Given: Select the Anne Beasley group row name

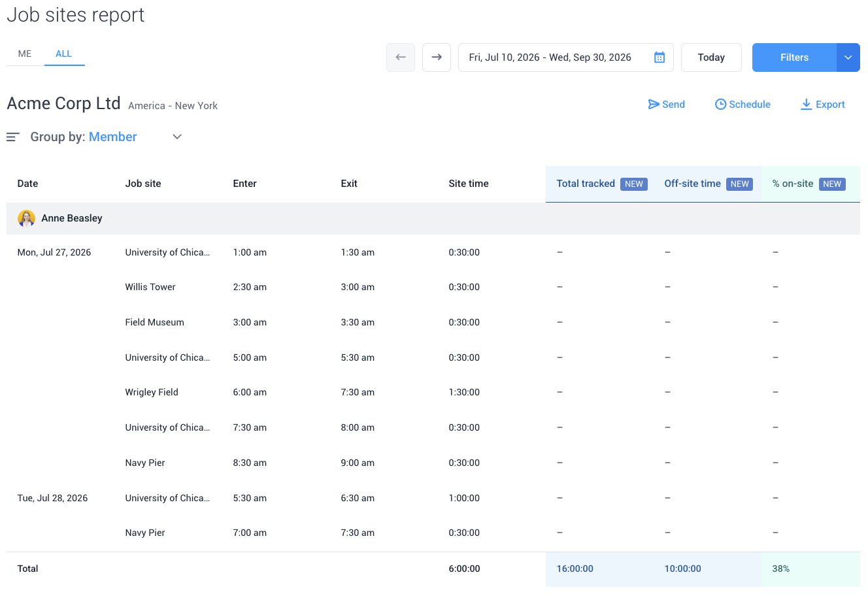Looking at the screenshot, I should click(x=72, y=218).
